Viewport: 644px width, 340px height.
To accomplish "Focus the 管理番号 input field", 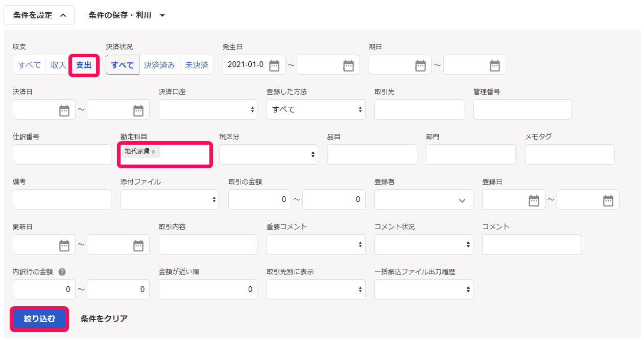I will point(522,109).
